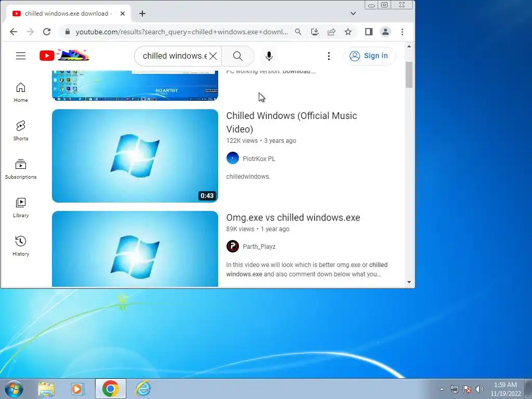Screen dimensions: 532x399
Task: Open Subscriptions in YouTube sidebar
Action: tap(21, 169)
